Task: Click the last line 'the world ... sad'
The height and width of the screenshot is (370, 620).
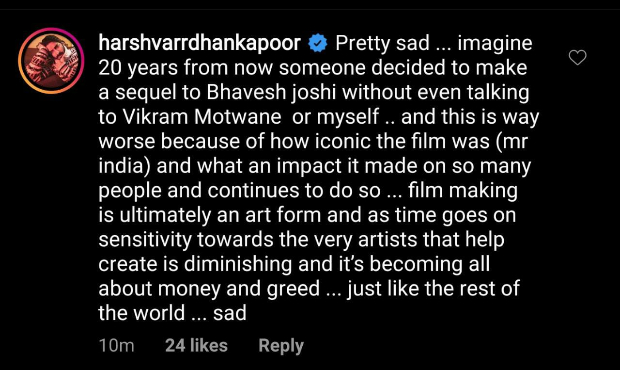Action: (x=172, y=313)
